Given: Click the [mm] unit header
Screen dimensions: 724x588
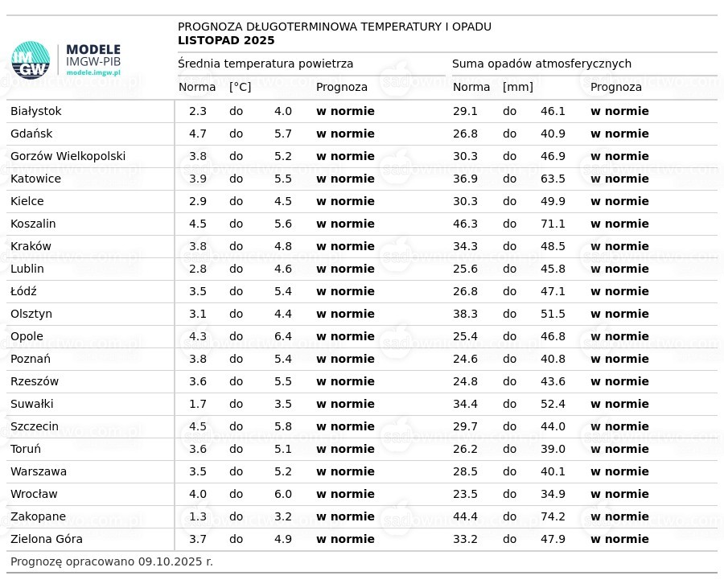Looking at the screenshot, I should (x=518, y=87).
